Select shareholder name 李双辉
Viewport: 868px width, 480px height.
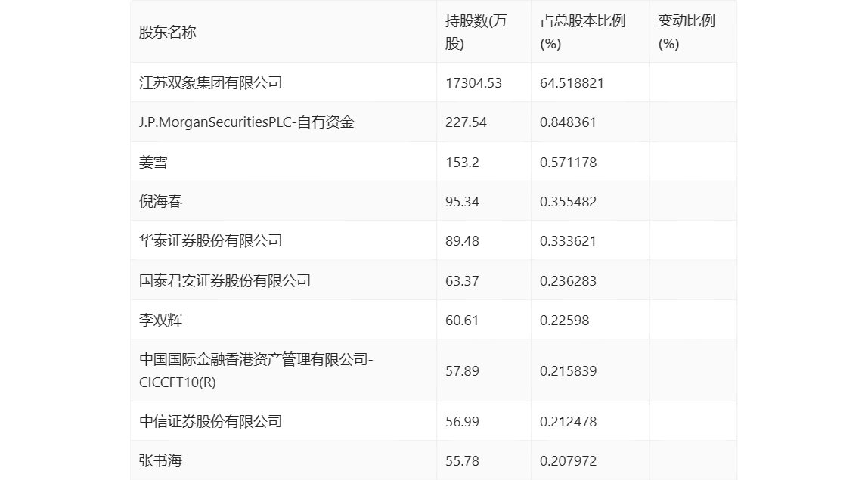160,320
